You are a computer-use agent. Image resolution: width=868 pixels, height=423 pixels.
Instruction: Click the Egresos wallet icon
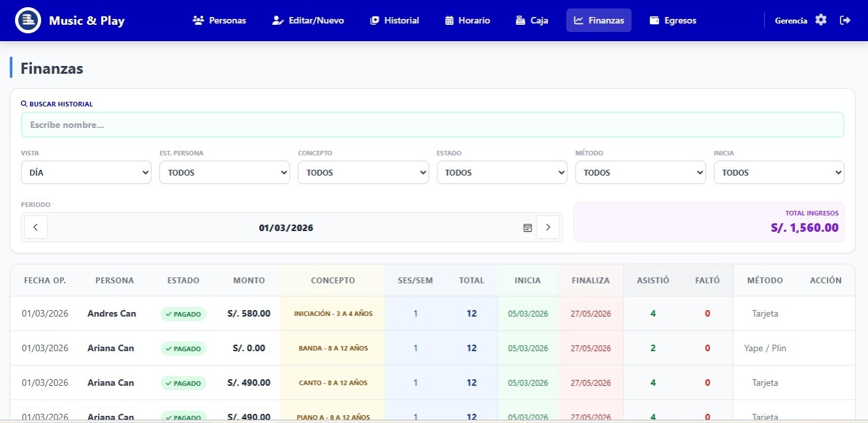coord(652,20)
